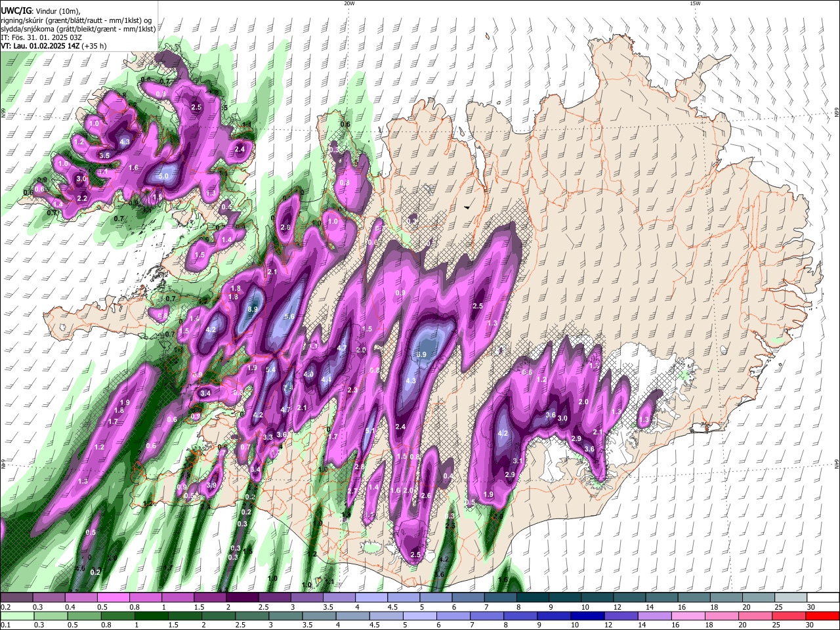Click the 5.6 precipitation value on map
The image size is (840, 630).
click(x=289, y=316)
